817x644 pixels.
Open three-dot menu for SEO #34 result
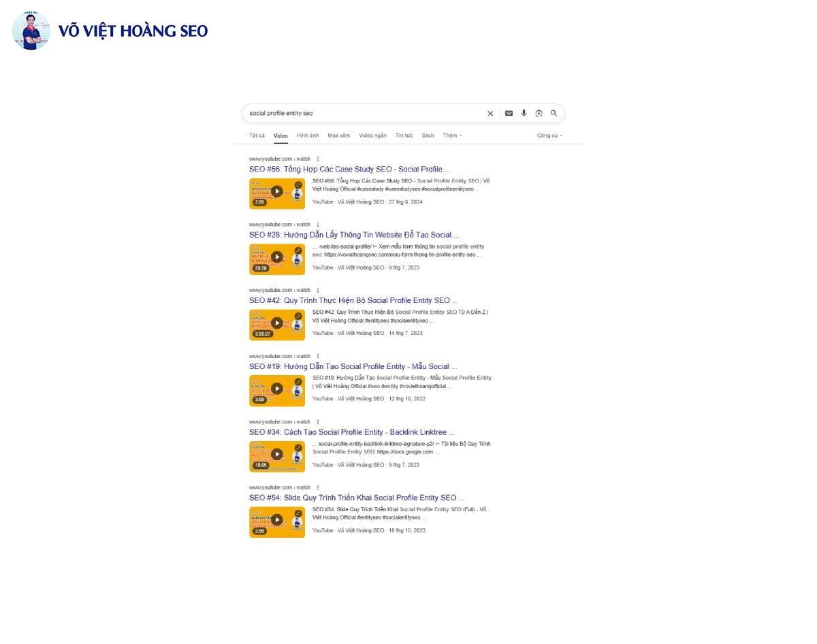coord(318,422)
